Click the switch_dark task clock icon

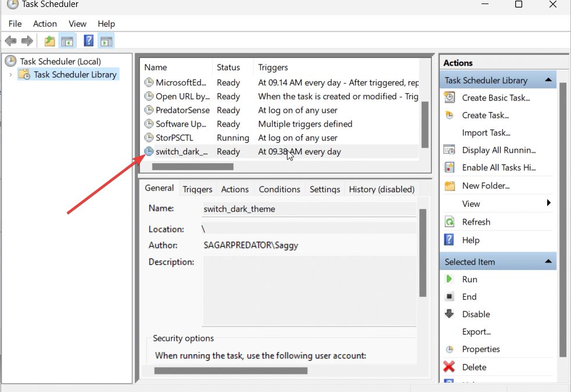pyautogui.click(x=149, y=152)
